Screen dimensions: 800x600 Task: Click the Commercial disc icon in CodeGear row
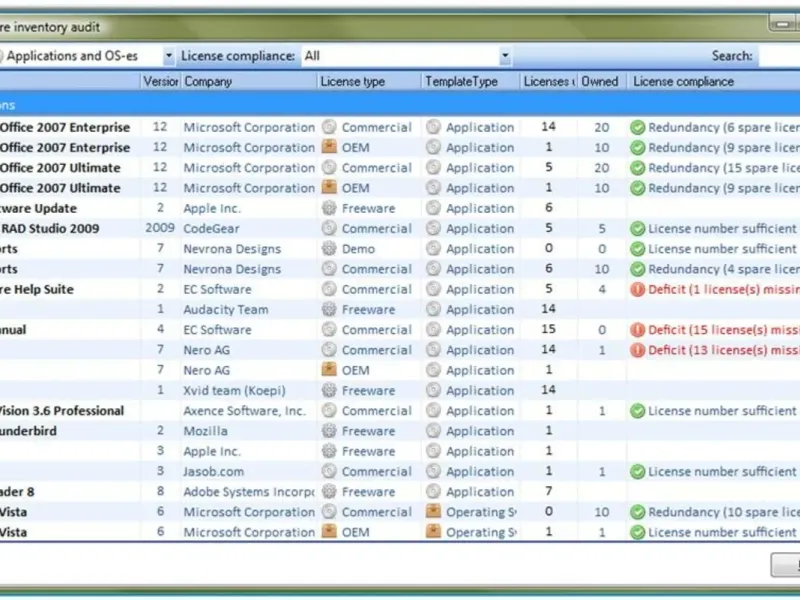pyautogui.click(x=329, y=229)
